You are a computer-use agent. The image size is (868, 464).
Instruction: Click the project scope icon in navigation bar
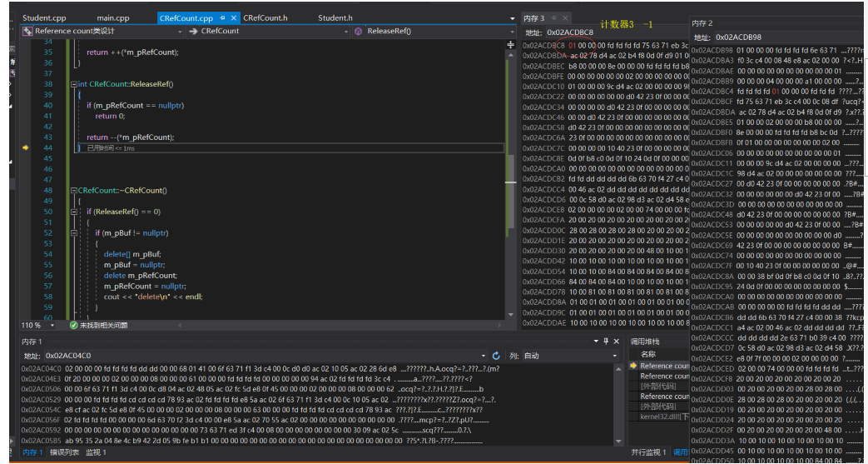27,32
